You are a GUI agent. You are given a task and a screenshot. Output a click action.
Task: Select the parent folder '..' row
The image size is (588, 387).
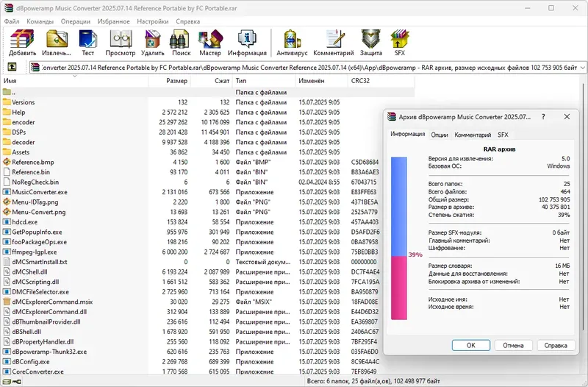(x=208, y=92)
